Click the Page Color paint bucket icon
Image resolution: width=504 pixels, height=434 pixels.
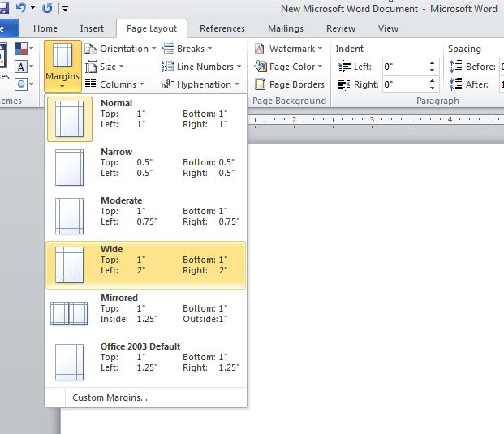pos(260,67)
